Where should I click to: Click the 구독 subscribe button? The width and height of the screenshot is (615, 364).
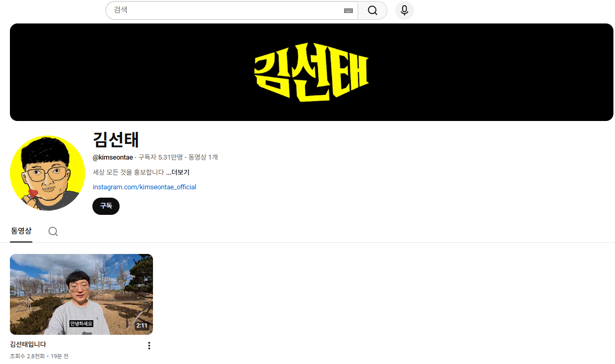[x=106, y=206]
